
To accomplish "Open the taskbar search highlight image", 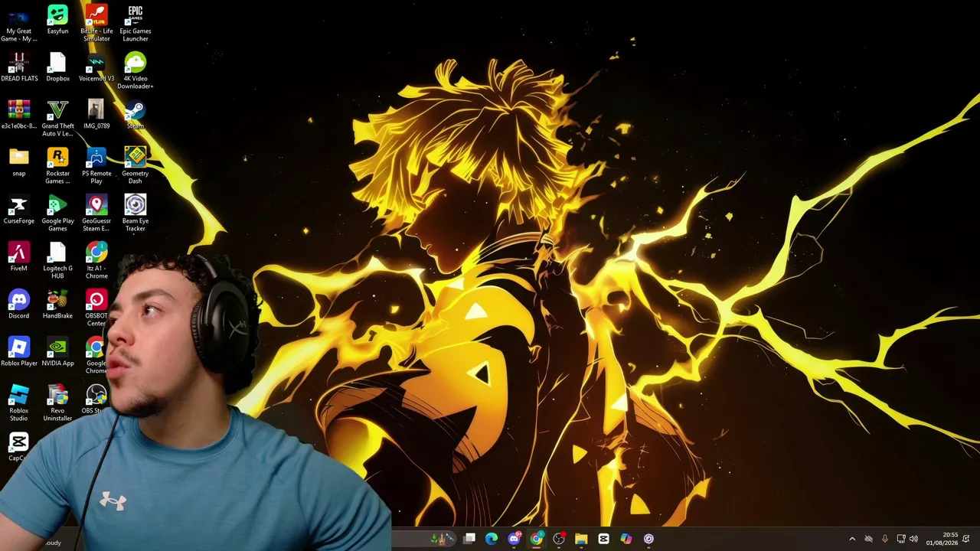I will [x=442, y=539].
